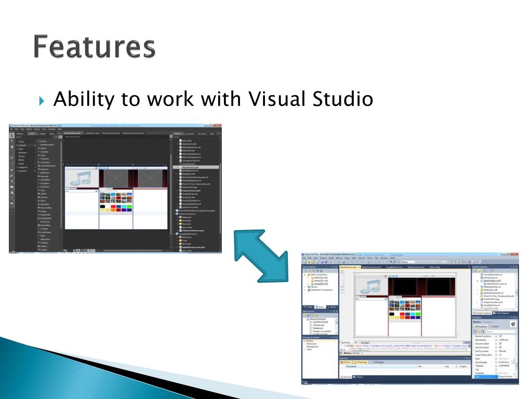Collapse Data Connections node in Server Explorer
Viewport: 532px width, 399px height.
[305, 275]
